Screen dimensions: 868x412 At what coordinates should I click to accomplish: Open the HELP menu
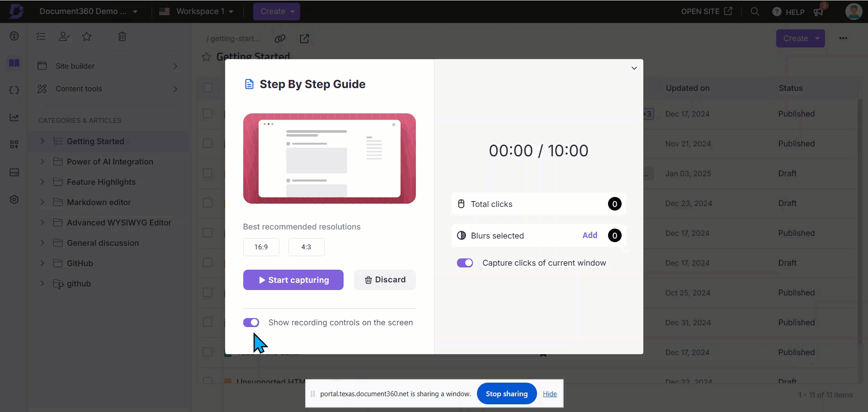788,12
